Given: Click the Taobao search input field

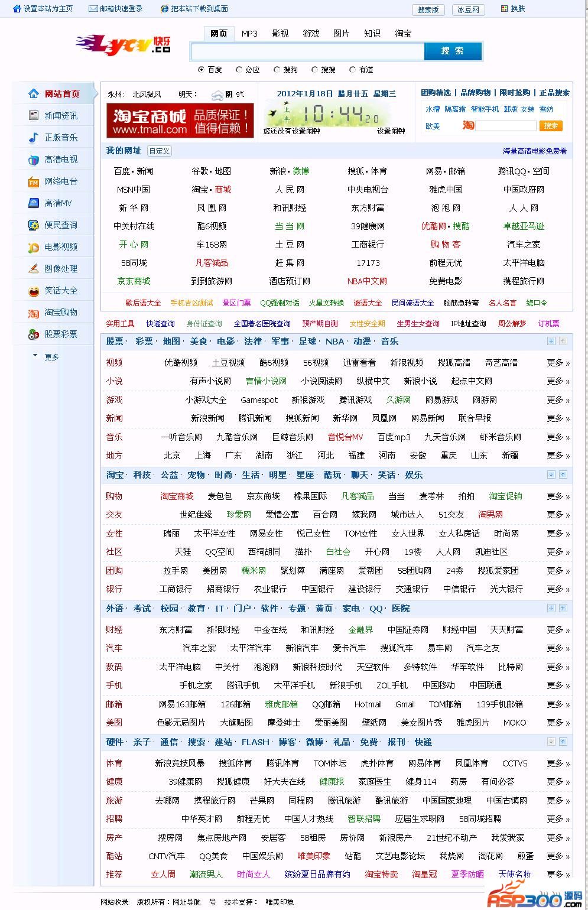Looking at the screenshot, I should coord(506,126).
